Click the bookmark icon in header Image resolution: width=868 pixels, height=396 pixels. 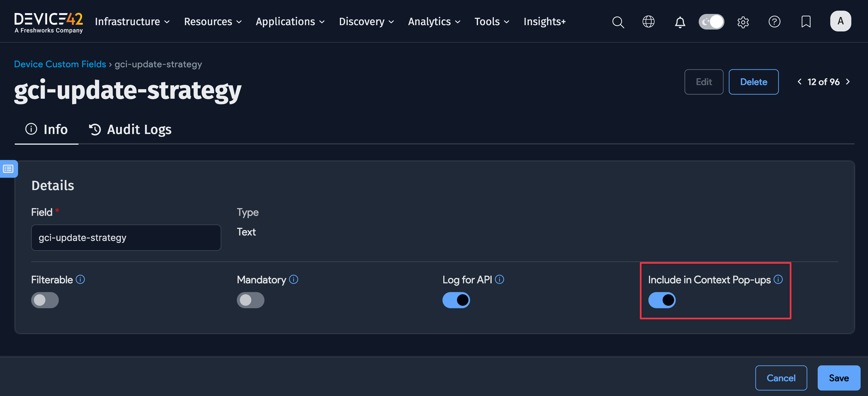tap(806, 22)
